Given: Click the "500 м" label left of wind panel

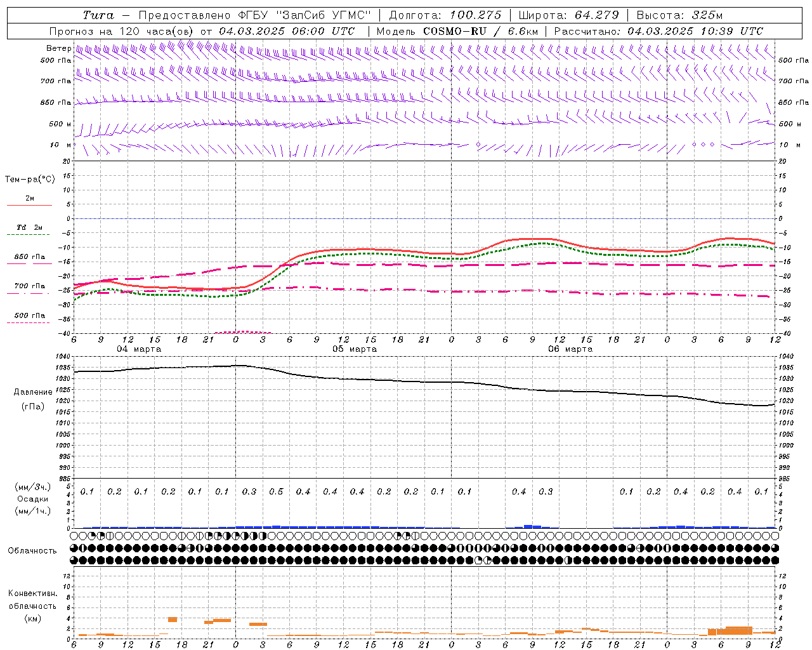Looking at the screenshot, I should click(x=60, y=124).
